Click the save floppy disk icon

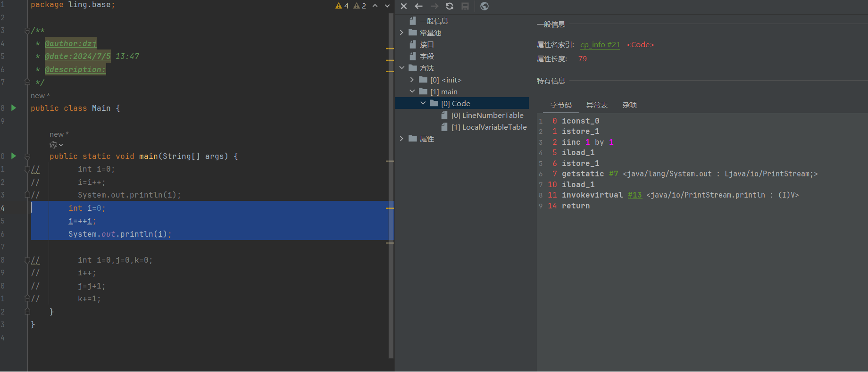(x=465, y=6)
